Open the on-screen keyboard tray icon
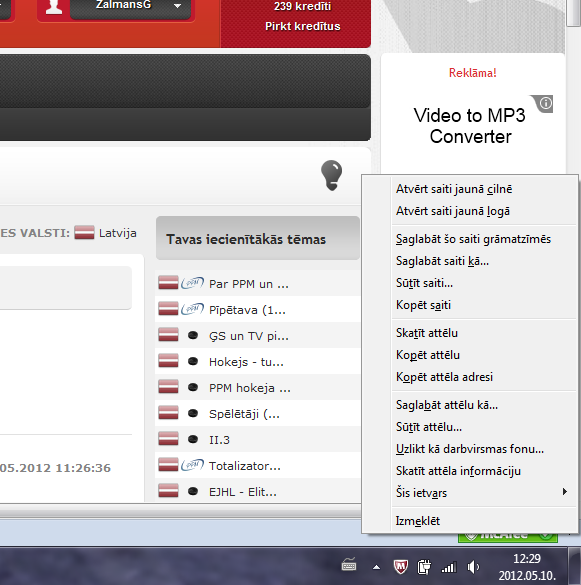 tap(349, 565)
